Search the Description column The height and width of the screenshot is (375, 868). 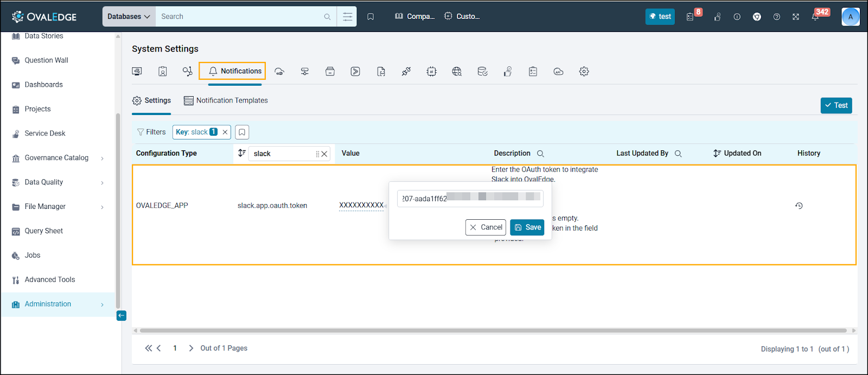point(540,154)
